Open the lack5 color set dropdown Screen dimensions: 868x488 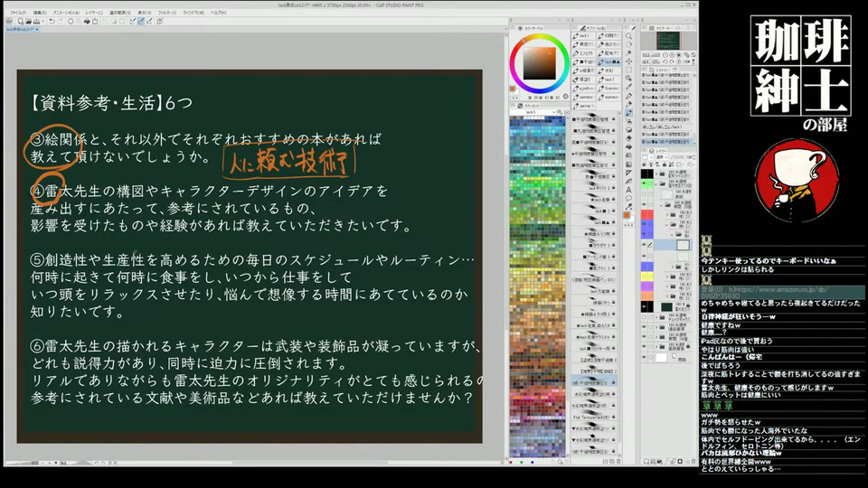(x=553, y=112)
